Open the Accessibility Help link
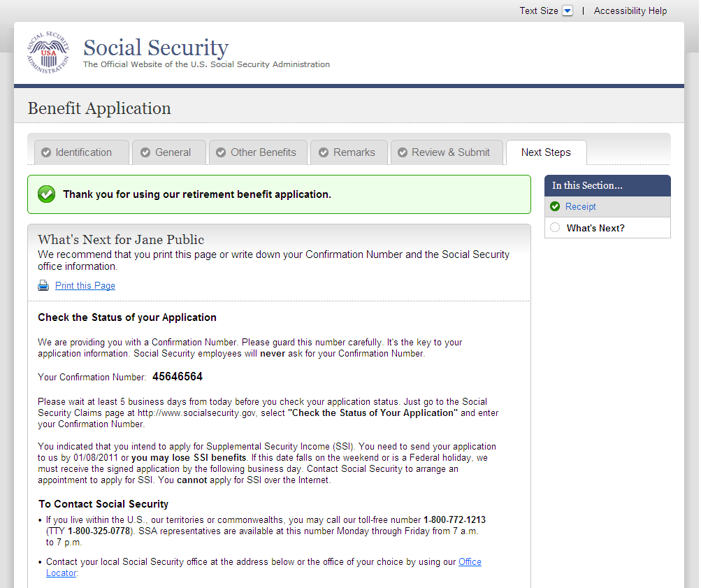The image size is (701, 588). click(630, 11)
